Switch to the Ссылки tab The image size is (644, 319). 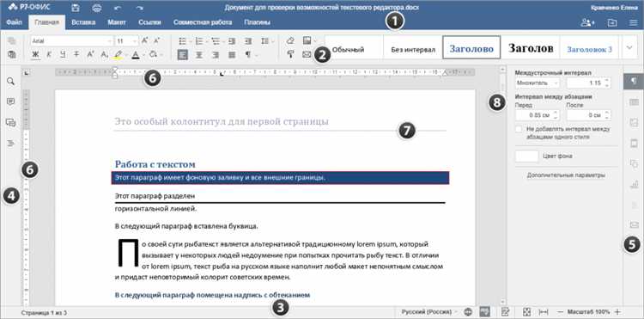149,22
